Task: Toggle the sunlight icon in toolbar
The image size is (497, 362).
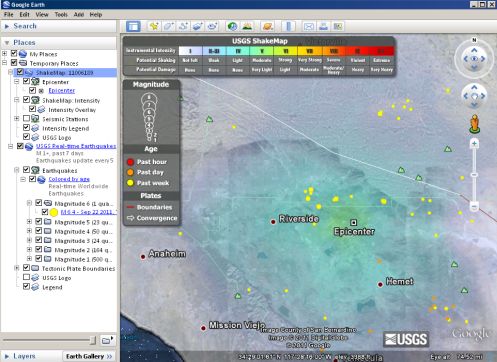Action: pos(247,26)
